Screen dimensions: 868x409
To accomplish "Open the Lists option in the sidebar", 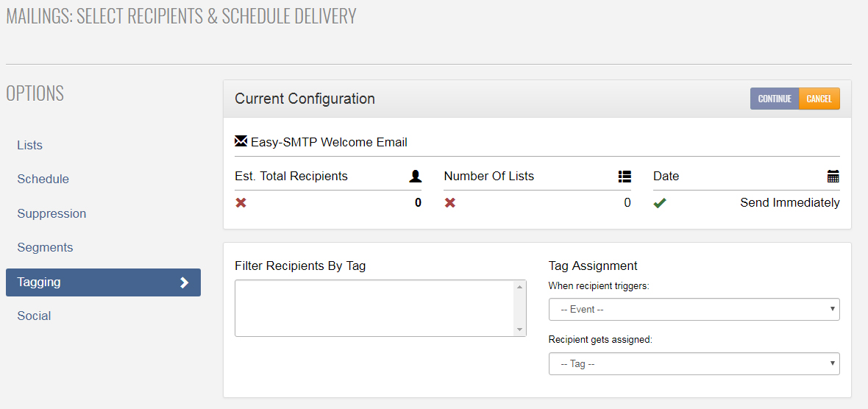I will coord(30,145).
